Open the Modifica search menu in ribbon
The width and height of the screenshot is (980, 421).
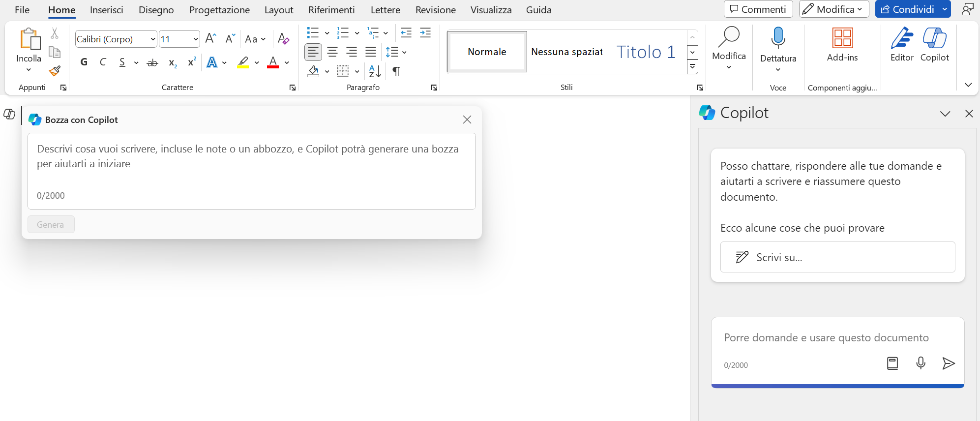tap(729, 49)
